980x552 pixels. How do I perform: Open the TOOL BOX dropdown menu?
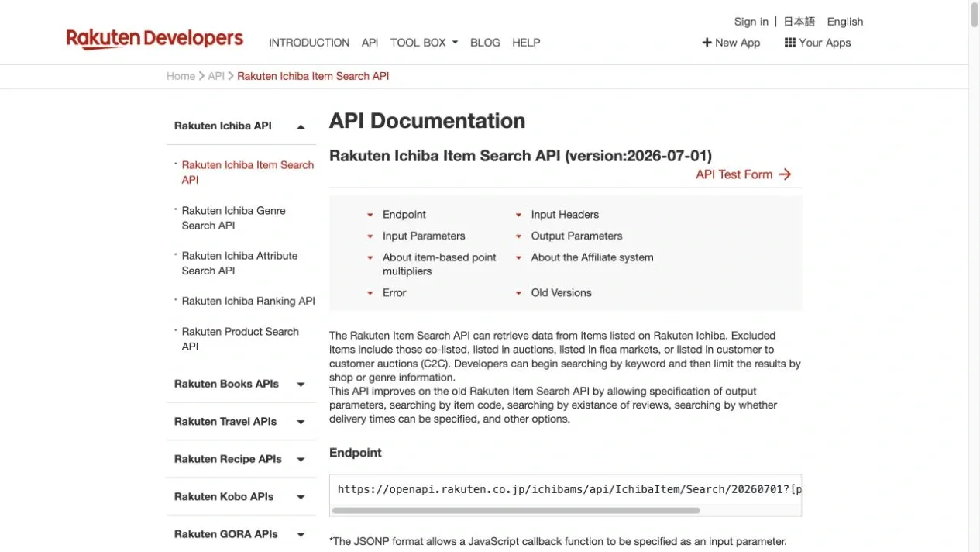[x=424, y=43]
